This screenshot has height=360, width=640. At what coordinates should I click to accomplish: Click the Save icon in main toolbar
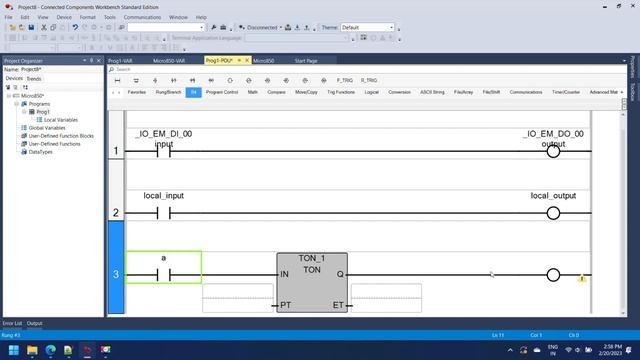tap(31, 27)
